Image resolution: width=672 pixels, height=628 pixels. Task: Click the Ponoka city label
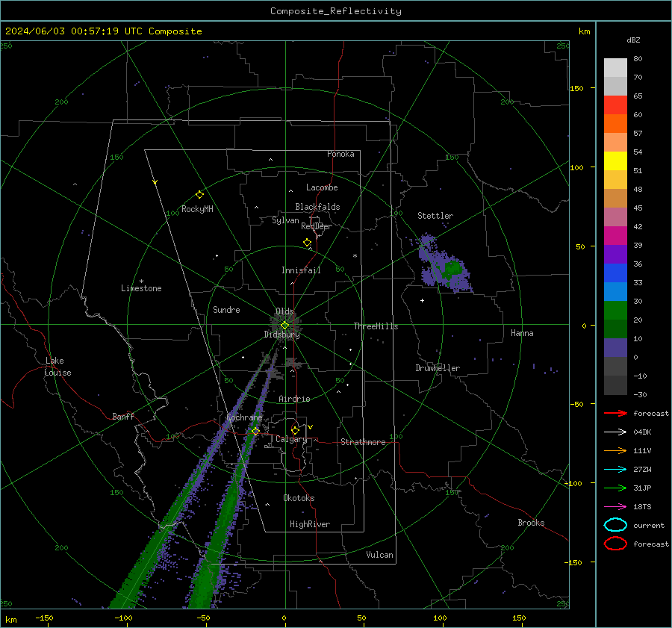(340, 154)
